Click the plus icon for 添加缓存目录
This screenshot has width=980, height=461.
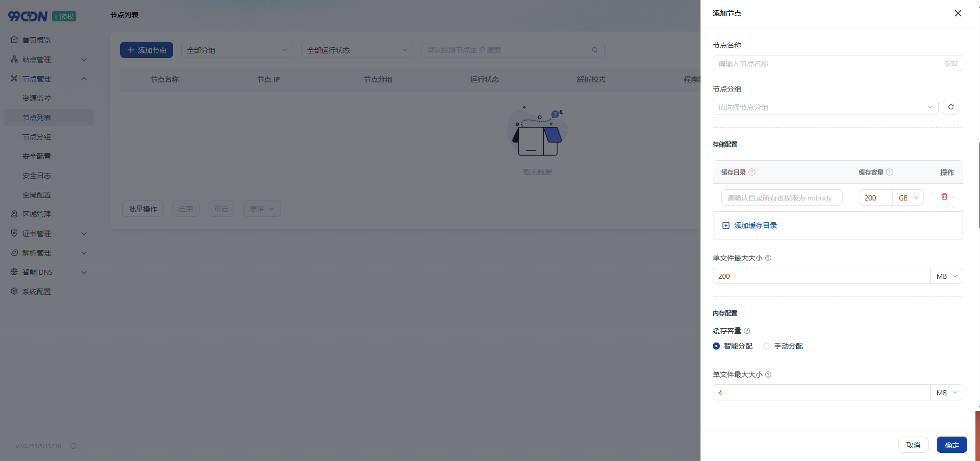click(x=726, y=225)
